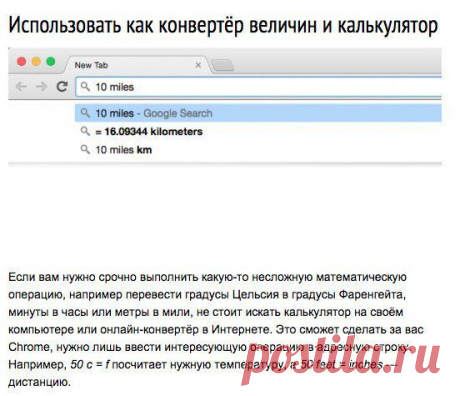The height and width of the screenshot is (396, 460).
Task: Click the browser forward arrow
Action: (42, 87)
